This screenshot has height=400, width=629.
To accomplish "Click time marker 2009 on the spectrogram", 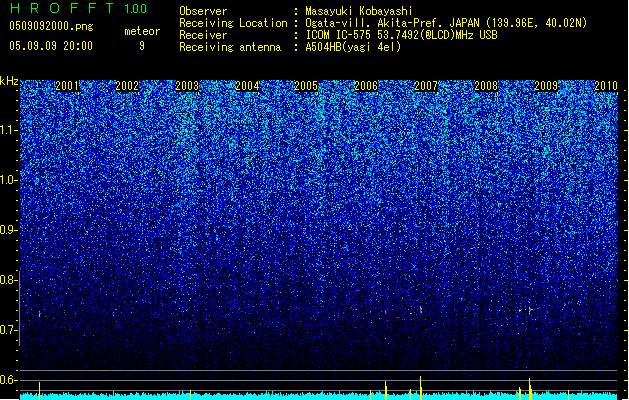I will (x=546, y=86).
